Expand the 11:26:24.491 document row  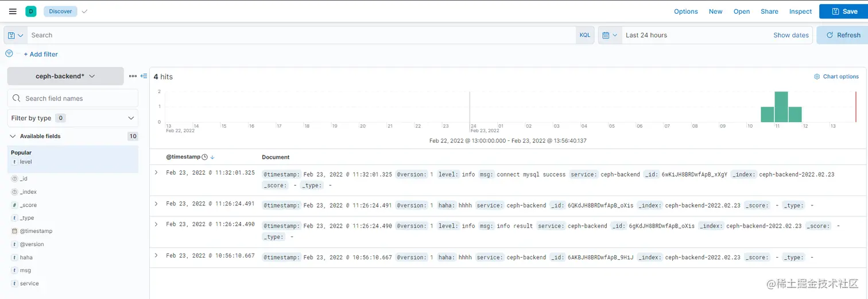click(x=156, y=204)
